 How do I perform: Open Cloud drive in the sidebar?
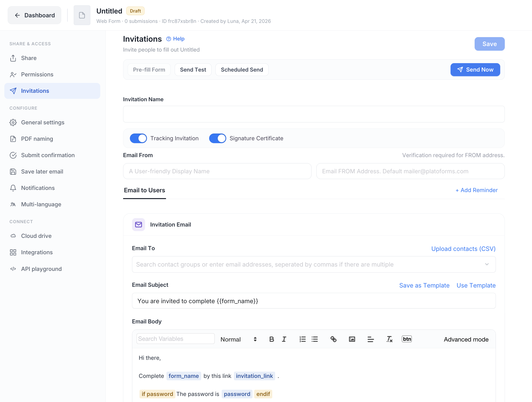tap(52, 236)
